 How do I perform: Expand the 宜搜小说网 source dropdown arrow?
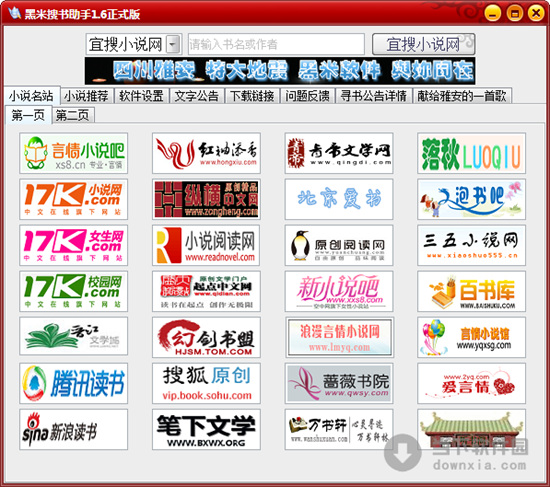[173, 45]
